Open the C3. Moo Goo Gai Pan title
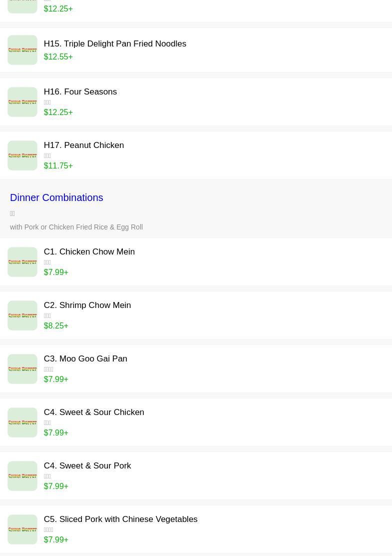 pyautogui.click(x=85, y=359)
